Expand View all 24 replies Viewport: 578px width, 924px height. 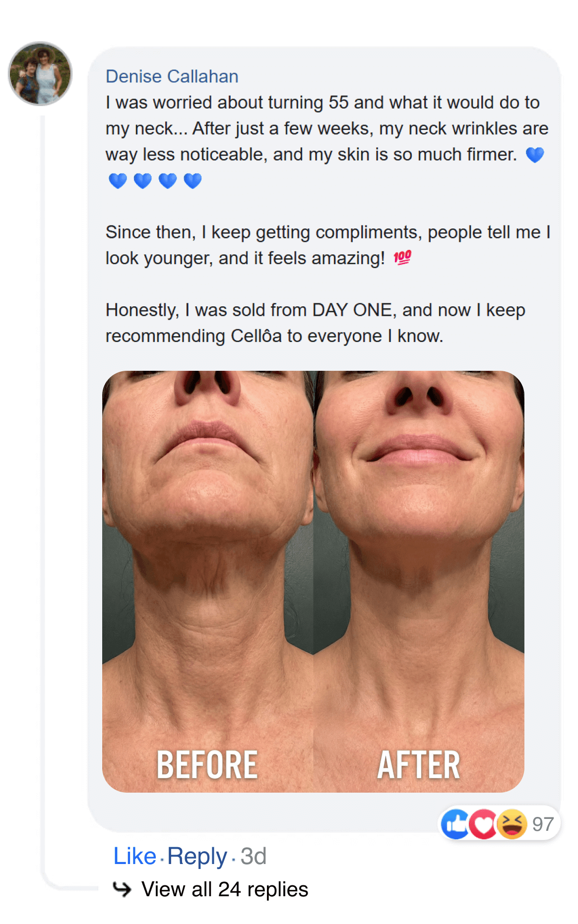pyautogui.click(x=224, y=889)
